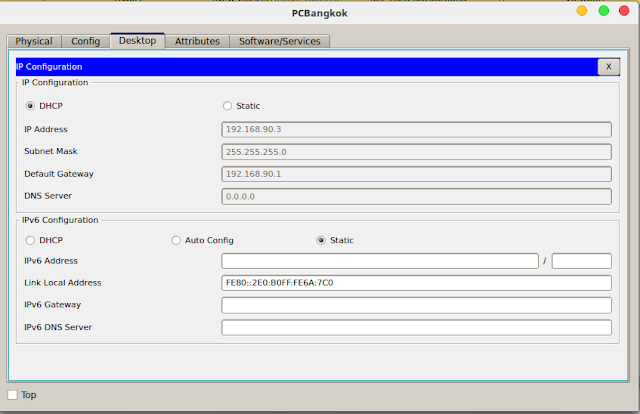Viewport: 640px width, 414px height.
Task: Click the PCBangkok window title
Action: point(320,13)
